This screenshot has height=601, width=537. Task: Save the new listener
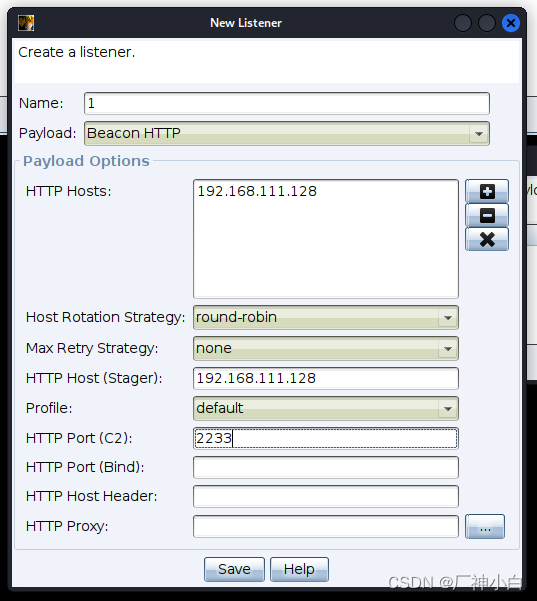[234, 569]
